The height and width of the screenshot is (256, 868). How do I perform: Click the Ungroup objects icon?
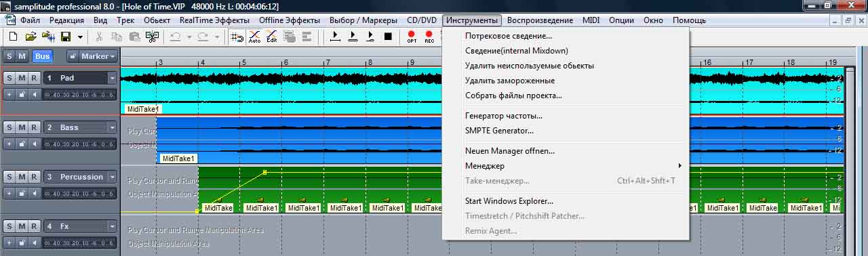tap(307, 37)
